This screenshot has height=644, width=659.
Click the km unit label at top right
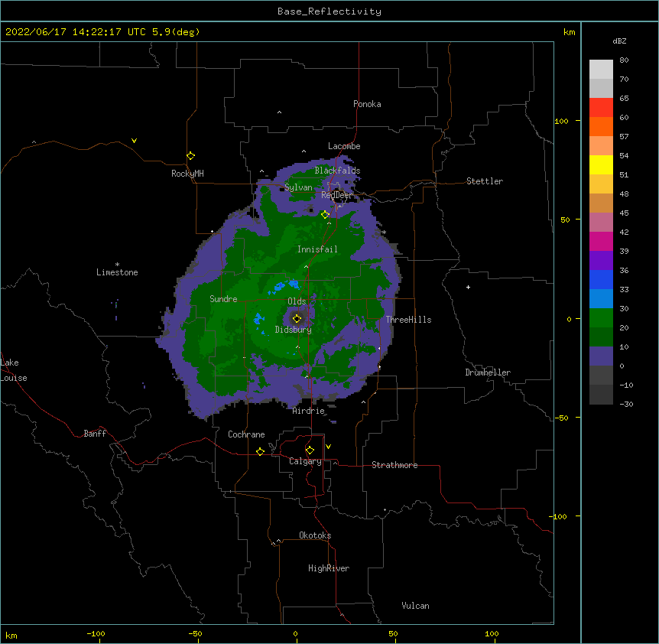[x=570, y=32]
